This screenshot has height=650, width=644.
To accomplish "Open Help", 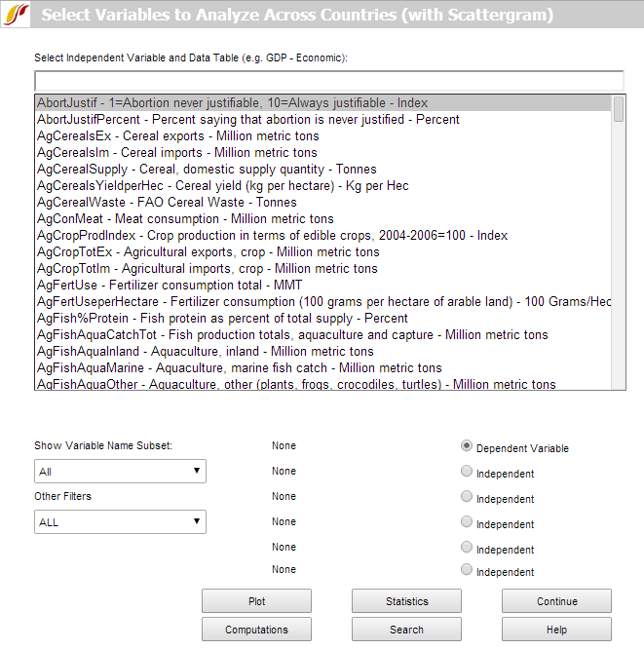I will coord(556,630).
